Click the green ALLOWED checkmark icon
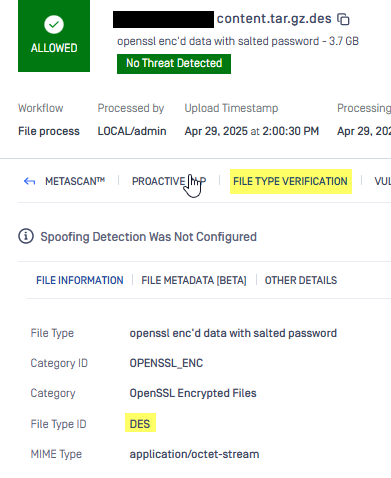This screenshot has height=478, width=391. coord(54,25)
